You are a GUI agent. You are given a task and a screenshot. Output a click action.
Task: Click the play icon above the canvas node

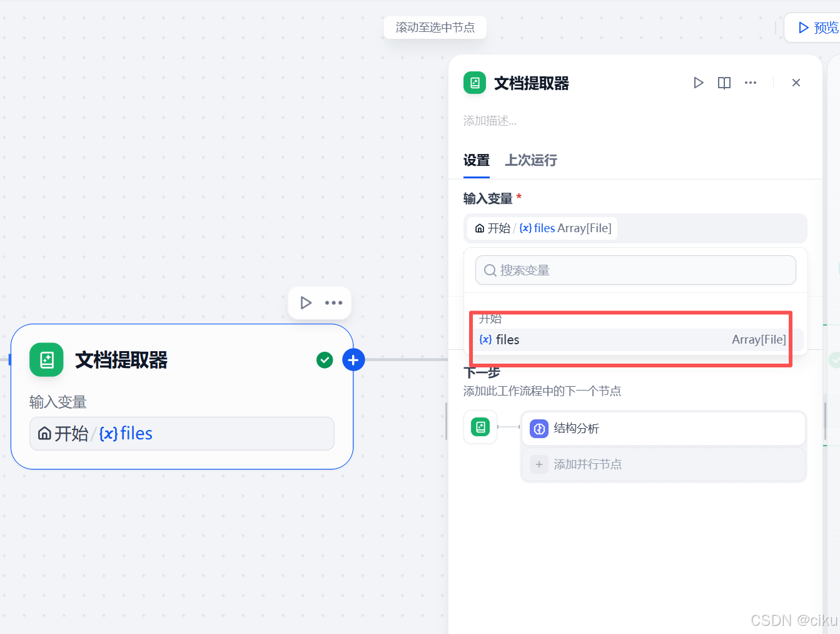click(x=306, y=302)
